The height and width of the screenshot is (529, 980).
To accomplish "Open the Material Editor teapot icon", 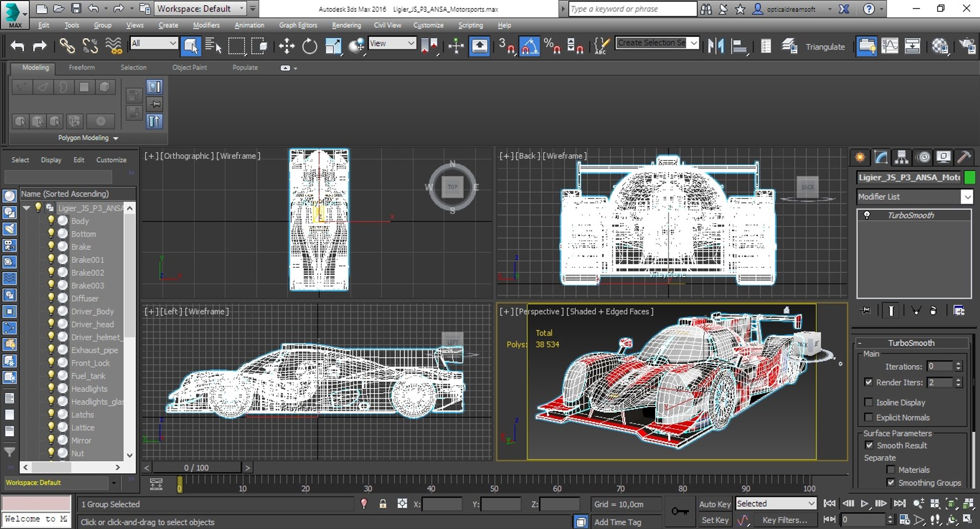I will (x=940, y=46).
